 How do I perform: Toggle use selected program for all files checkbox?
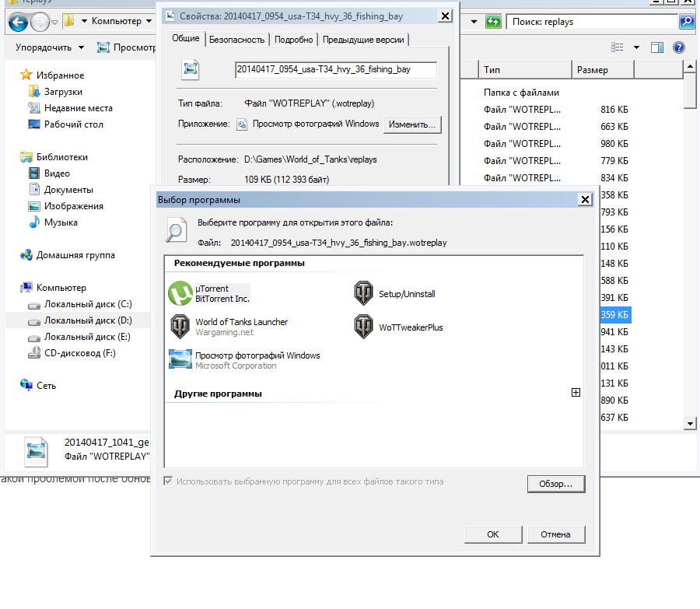click(x=168, y=481)
